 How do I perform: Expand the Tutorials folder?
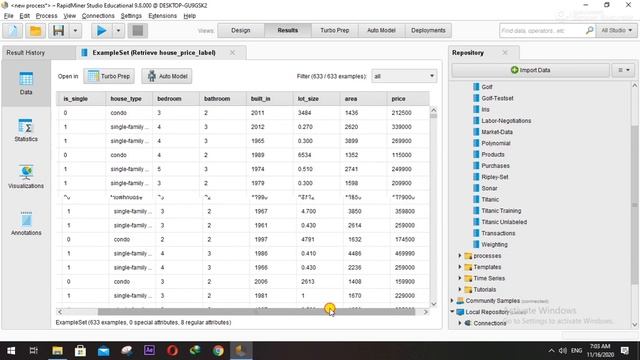[x=460, y=289]
